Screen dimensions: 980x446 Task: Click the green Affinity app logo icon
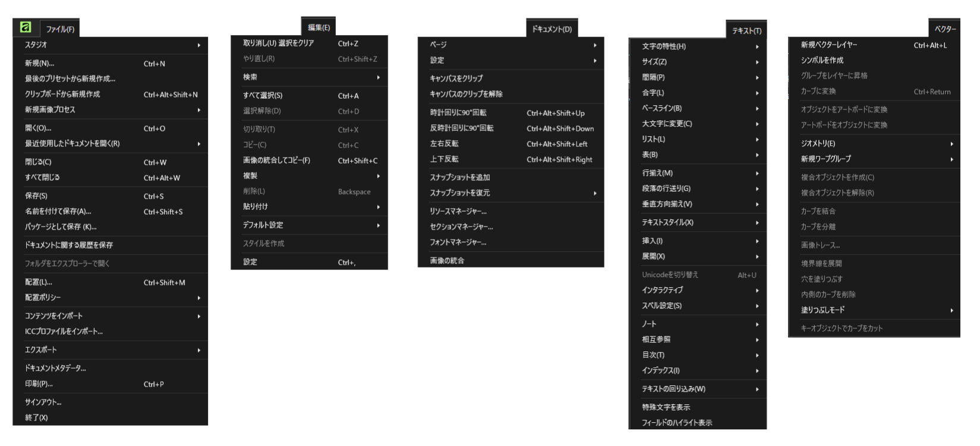(x=26, y=27)
